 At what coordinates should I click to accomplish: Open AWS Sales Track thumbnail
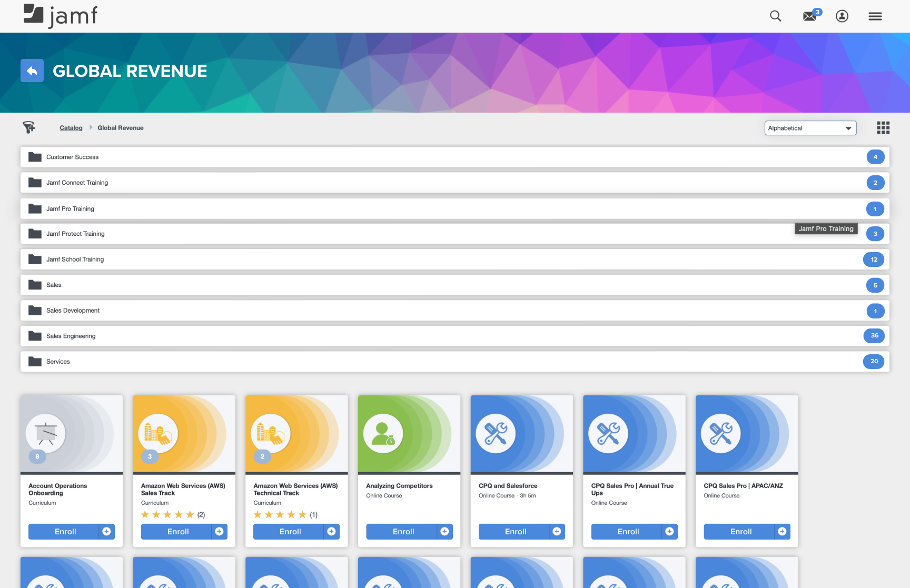184,434
